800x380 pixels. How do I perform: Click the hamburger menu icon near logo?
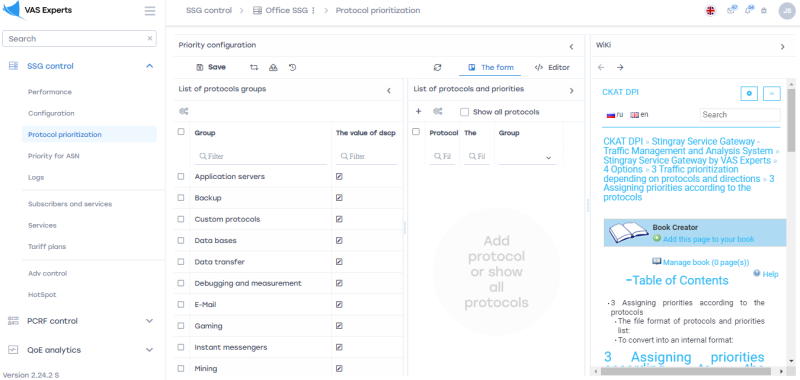(150, 11)
